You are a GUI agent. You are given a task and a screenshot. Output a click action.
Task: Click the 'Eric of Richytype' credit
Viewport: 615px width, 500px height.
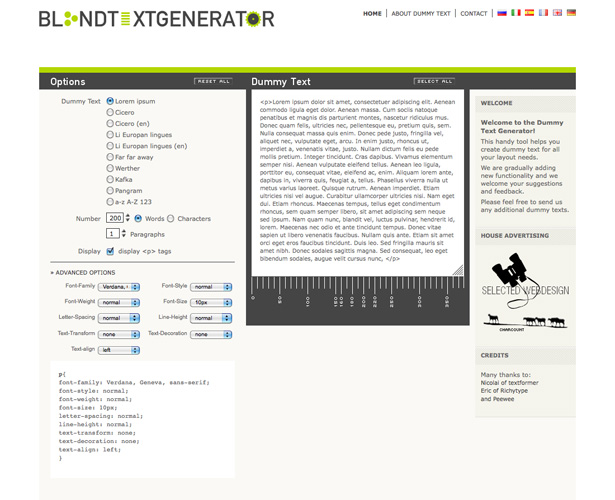point(504,391)
